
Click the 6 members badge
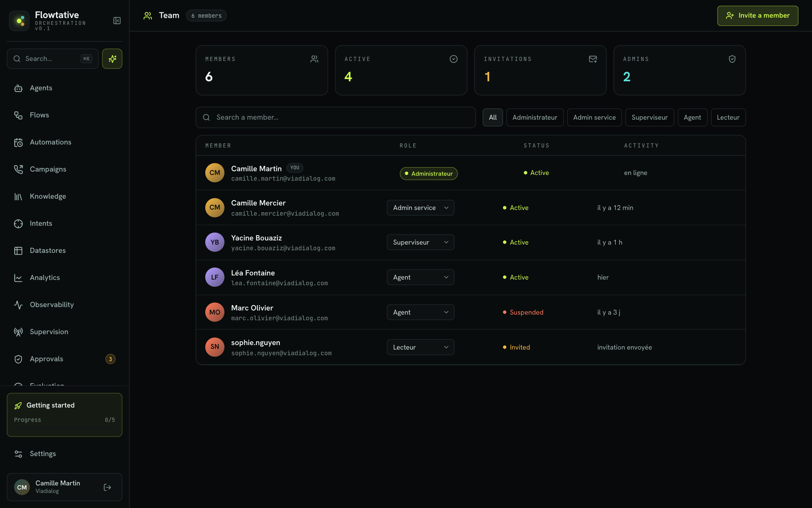coord(206,15)
